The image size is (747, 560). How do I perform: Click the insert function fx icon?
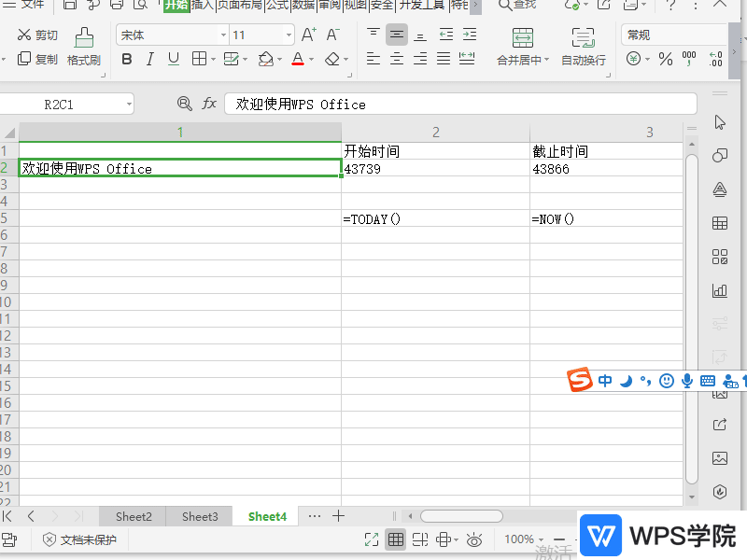click(209, 104)
